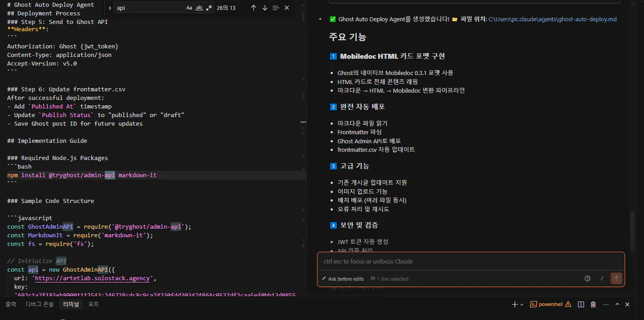Click the '주요 기능' heading in chat
The height and width of the screenshot is (320, 644).
[347, 37]
